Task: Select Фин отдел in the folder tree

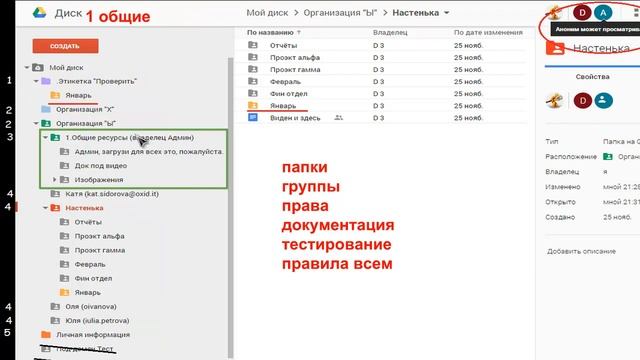Action: point(93,278)
